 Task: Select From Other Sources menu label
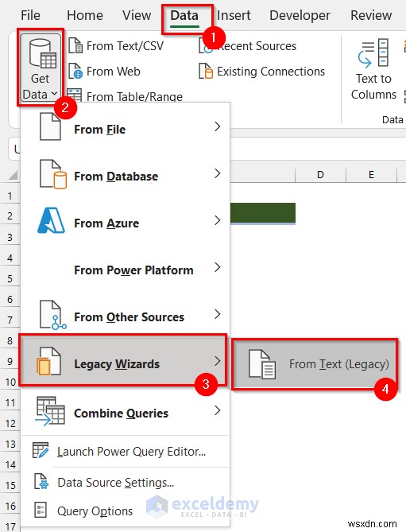[130, 316]
